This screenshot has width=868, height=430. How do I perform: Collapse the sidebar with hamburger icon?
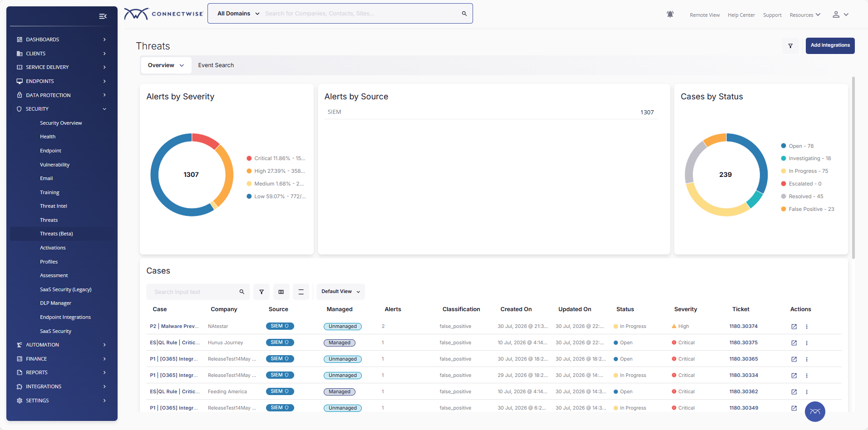coord(103,16)
